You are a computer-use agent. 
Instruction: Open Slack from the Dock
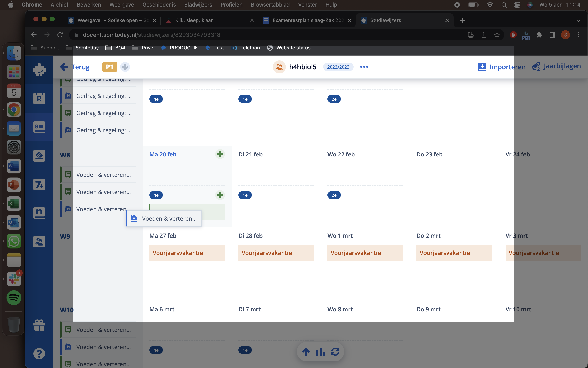tap(14, 279)
